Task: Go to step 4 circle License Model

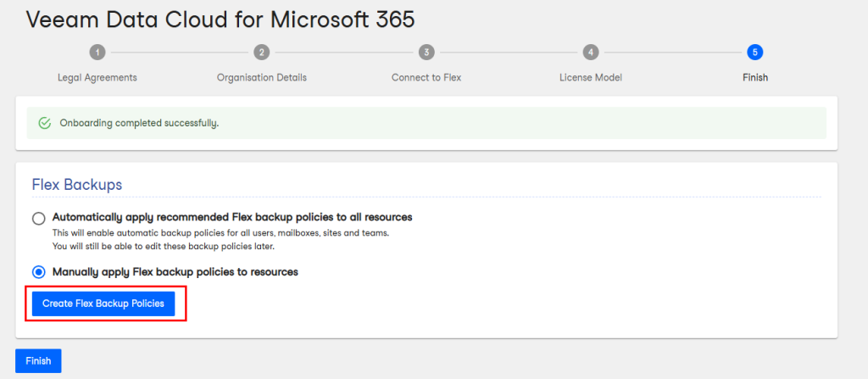Action: (591, 53)
